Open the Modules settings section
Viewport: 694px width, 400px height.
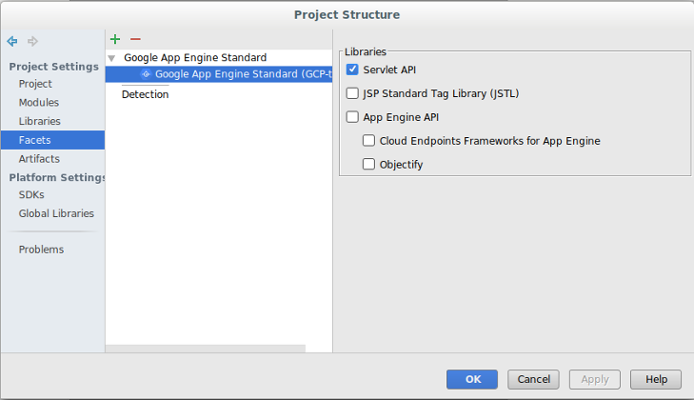pyautogui.click(x=38, y=102)
